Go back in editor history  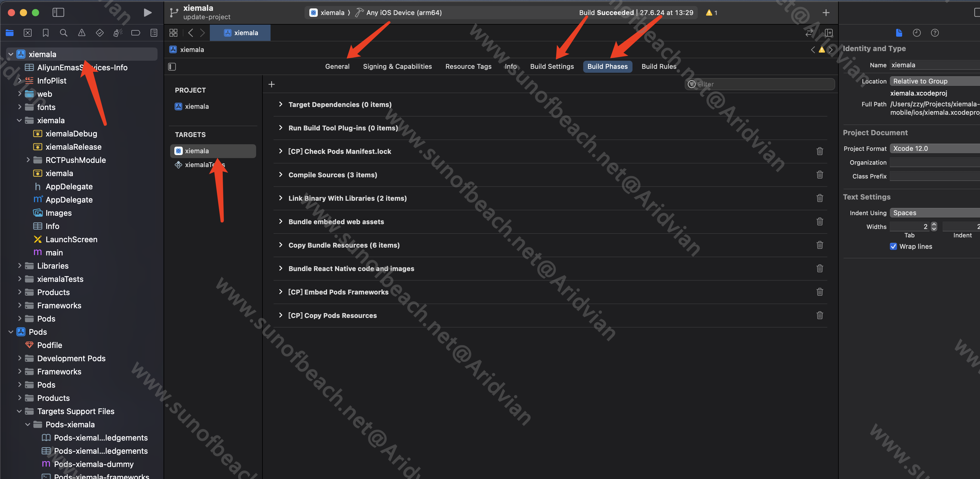(191, 33)
